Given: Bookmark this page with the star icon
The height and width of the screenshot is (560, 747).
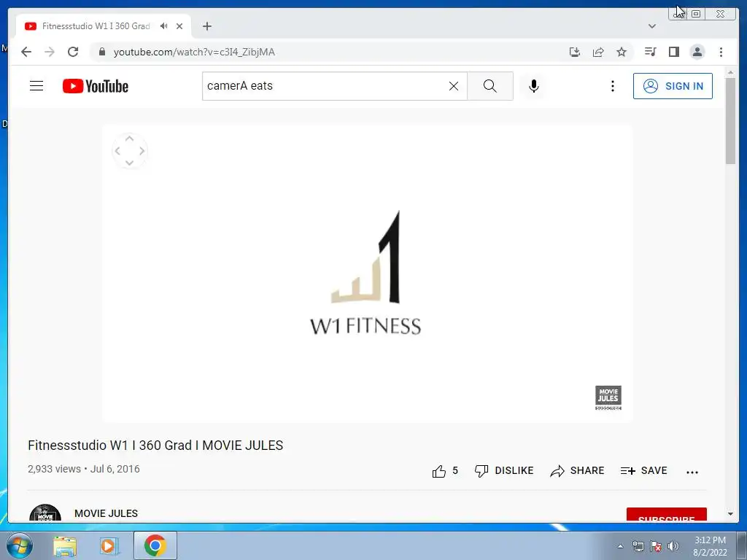Looking at the screenshot, I should pyautogui.click(x=622, y=52).
